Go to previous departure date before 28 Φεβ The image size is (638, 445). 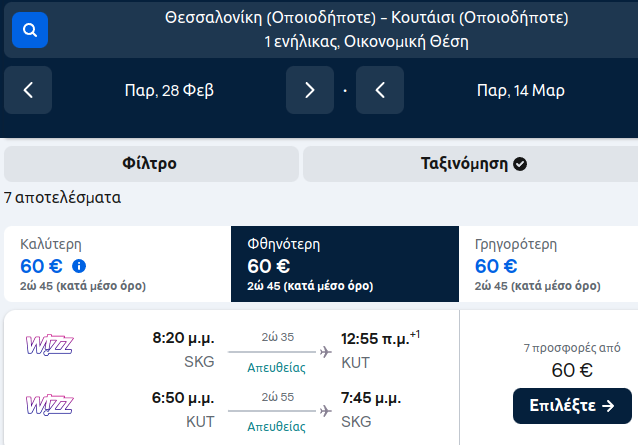pos(28,90)
